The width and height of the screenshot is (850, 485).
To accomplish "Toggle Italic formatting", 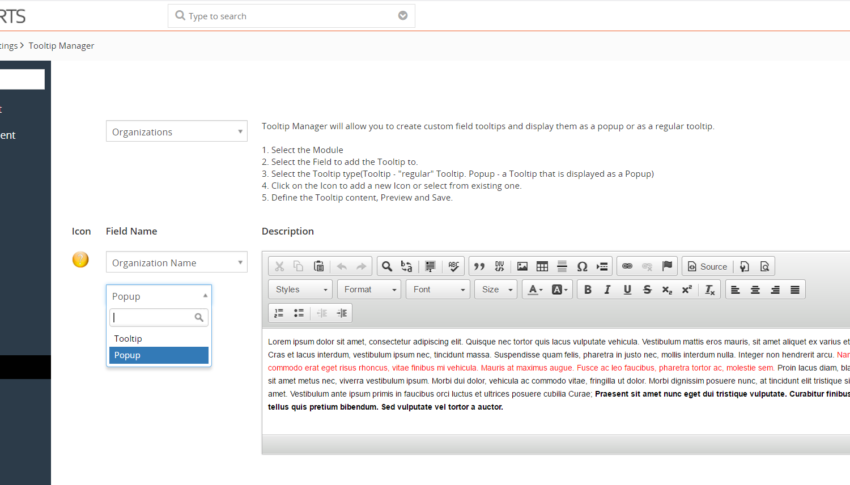I will point(608,289).
